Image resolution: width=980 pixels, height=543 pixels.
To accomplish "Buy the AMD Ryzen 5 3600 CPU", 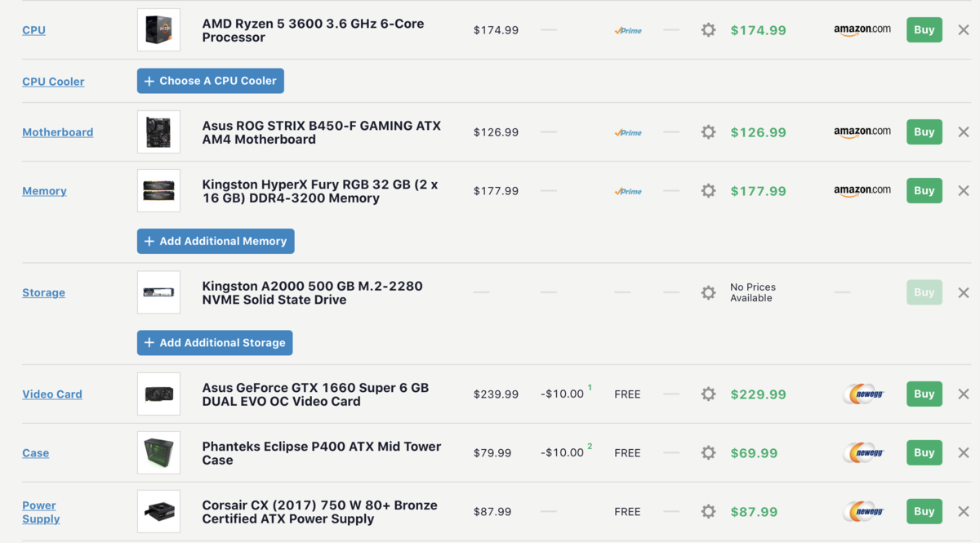I will pos(924,30).
